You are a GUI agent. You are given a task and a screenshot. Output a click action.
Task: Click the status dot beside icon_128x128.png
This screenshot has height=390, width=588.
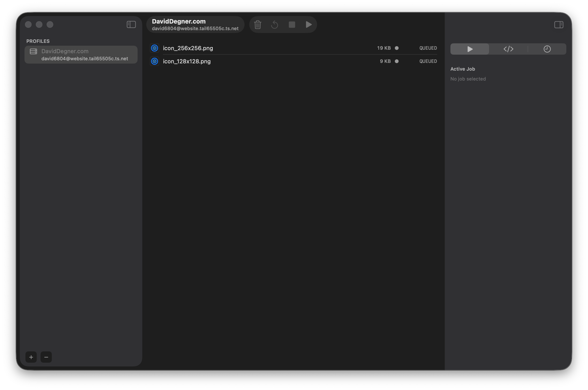[397, 61]
